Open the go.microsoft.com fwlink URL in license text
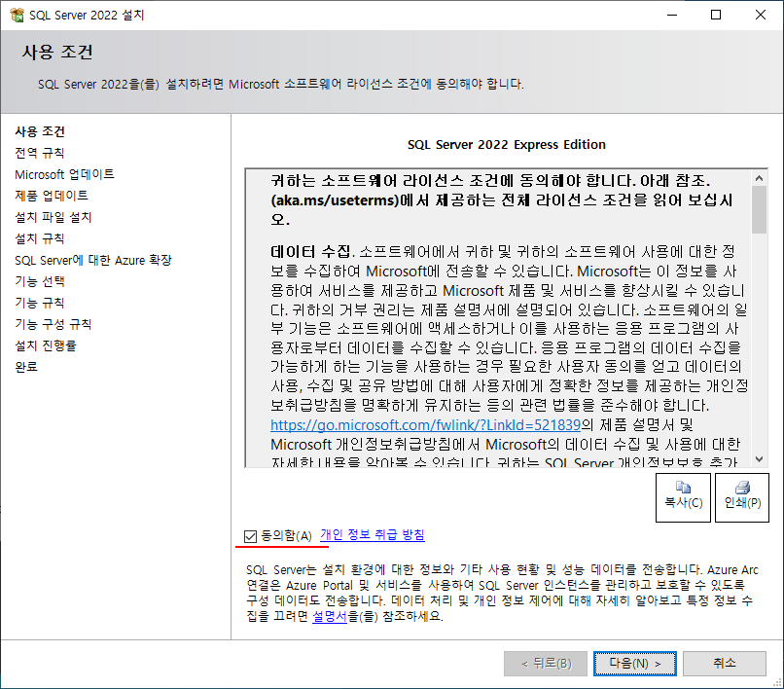 [425, 425]
